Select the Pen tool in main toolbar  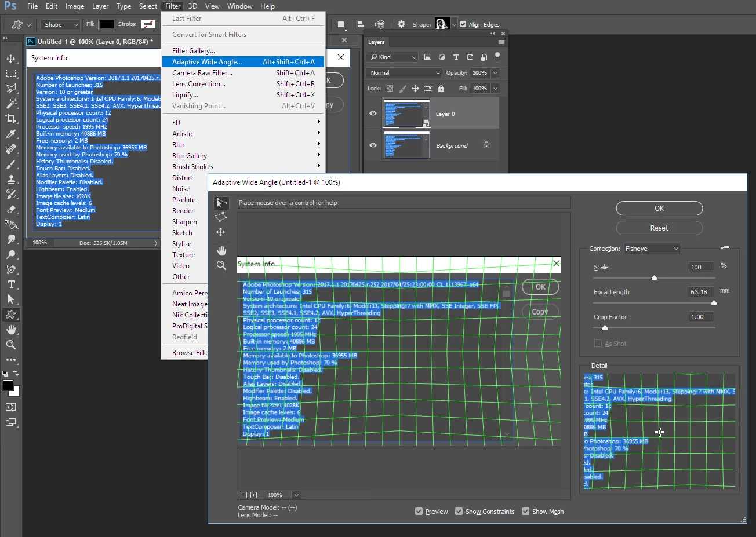pyautogui.click(x=11, y=269)
